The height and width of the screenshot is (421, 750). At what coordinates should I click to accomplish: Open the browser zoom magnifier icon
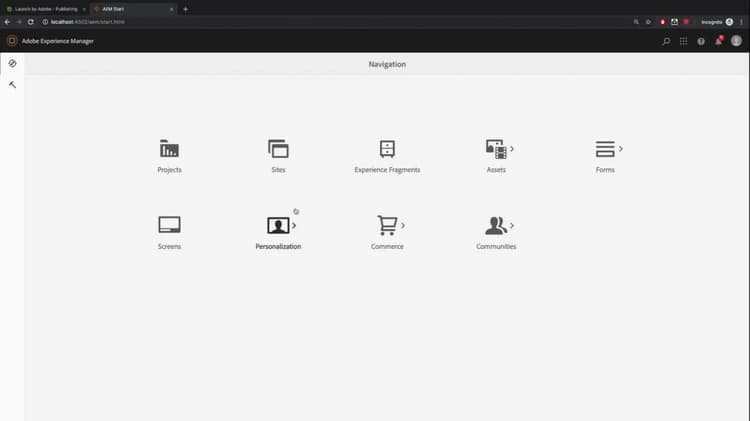pos(636,22)
